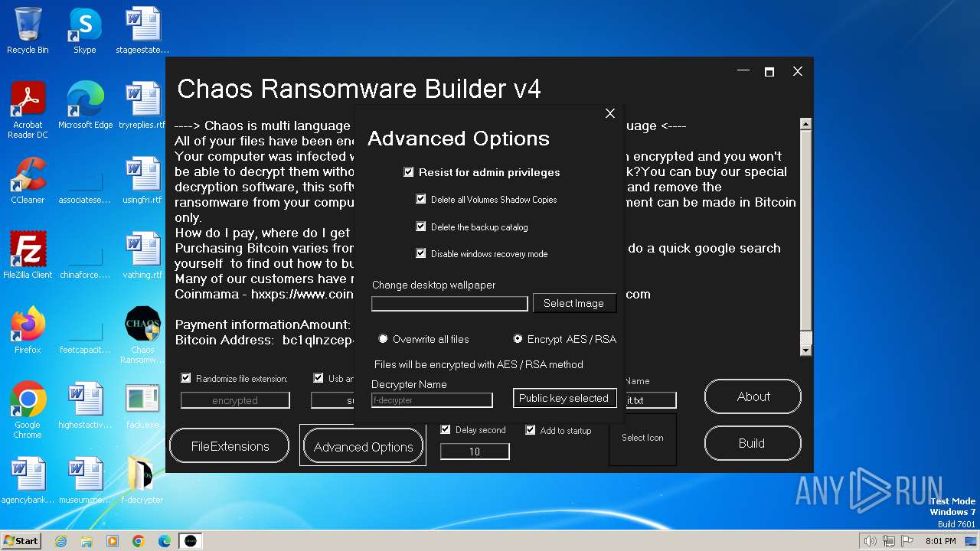The width and height of the screenshot is (980, 551).
Task: Select the fack.exe file icon
Action: (142, 406)
